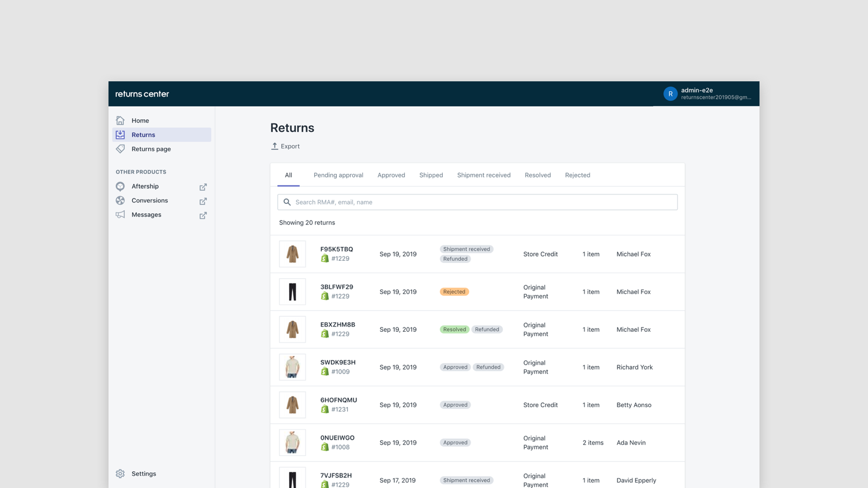Screen dimensions: 868x488
Task: Click customer name Ada Nevin
Action: click(631, 442)
